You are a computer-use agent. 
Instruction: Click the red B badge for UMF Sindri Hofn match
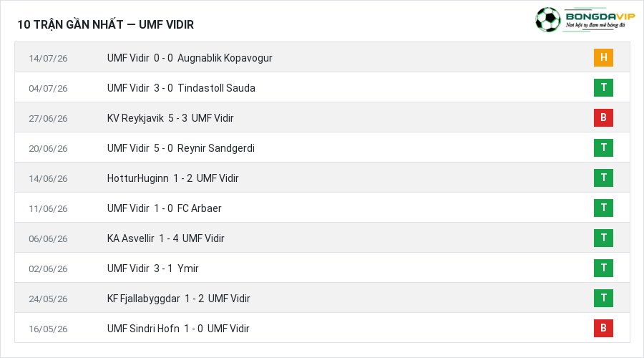point(603,328)
